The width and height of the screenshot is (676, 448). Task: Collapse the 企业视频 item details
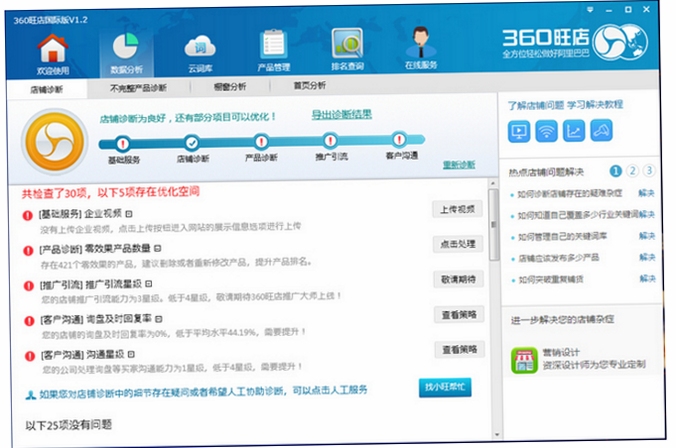[129, 213]
